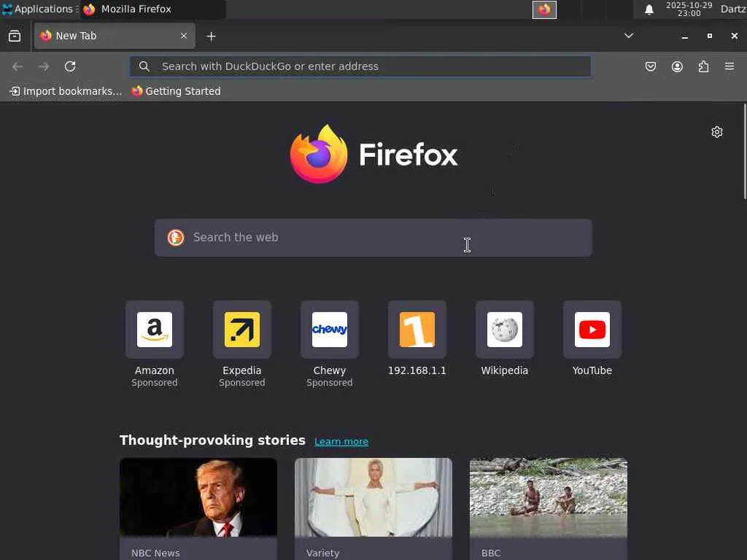Click the DuckDuckGo icon in search box
Screen dimensions: 747x560
(x=176, y=237)
